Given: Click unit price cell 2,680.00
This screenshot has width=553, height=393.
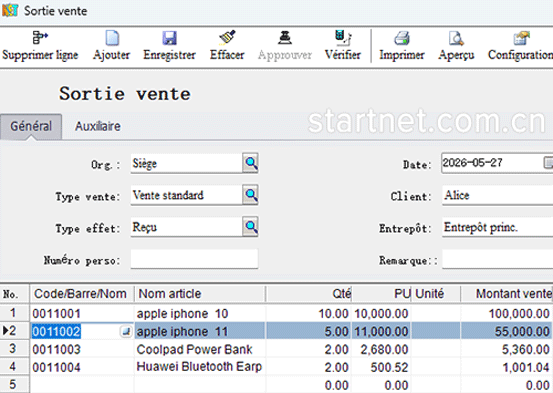Looking at the screenshot, I should tap(382, 350).
